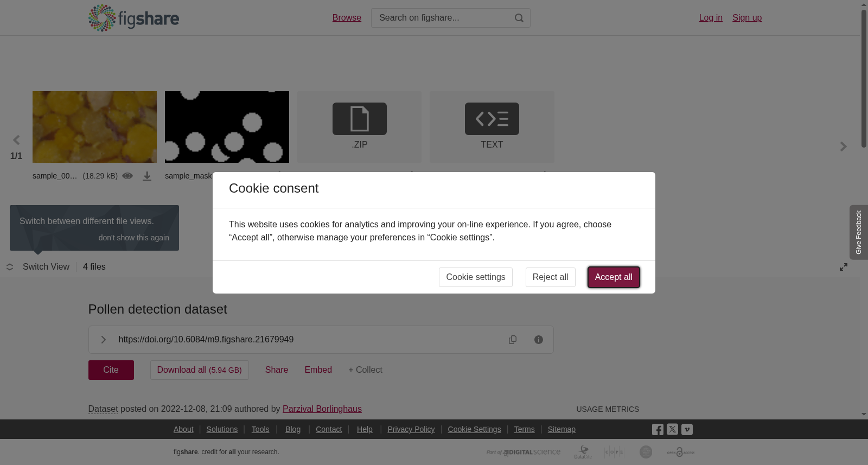The width and height of the screenshot is (868, 465).
Task: Open the Give Feedback side tab
Action: click(x=859, y=232)
